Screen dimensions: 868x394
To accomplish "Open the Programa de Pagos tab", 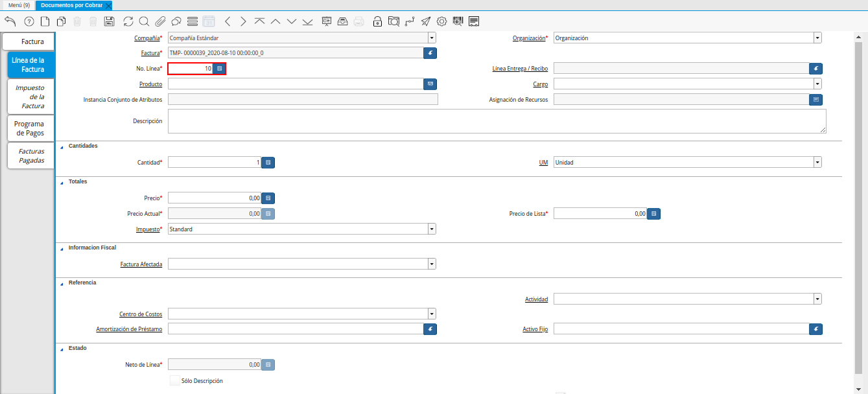I will 30,128.
